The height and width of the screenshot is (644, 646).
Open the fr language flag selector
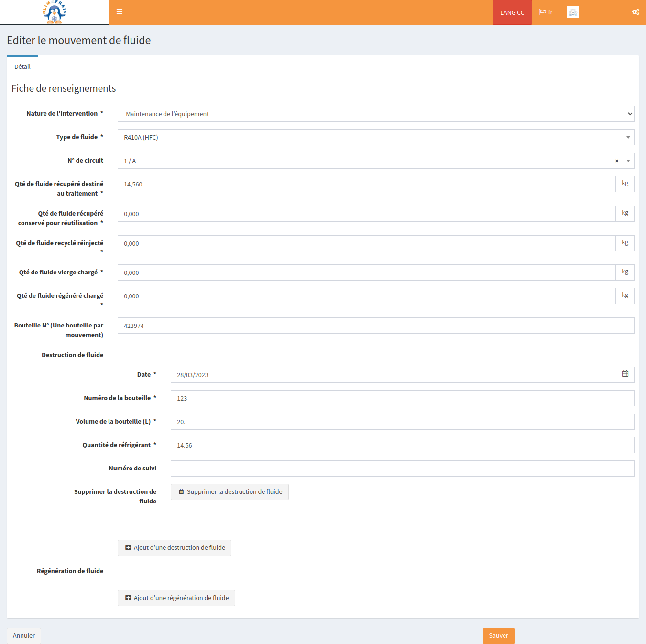546,12
